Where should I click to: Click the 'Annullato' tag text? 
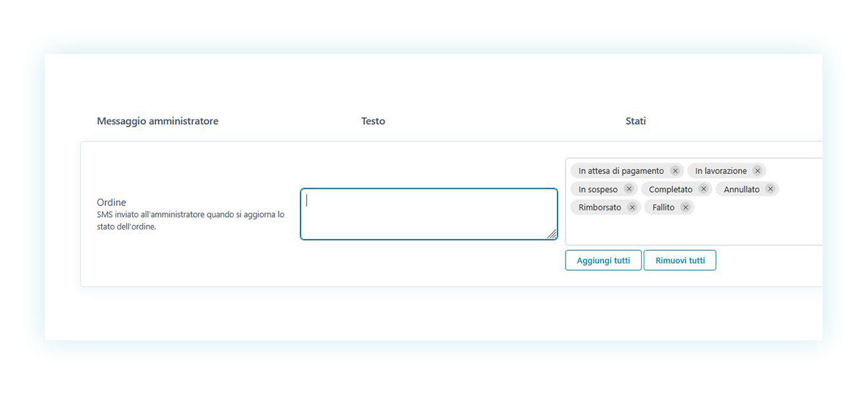pyautogui.click(x=742, y=189)
